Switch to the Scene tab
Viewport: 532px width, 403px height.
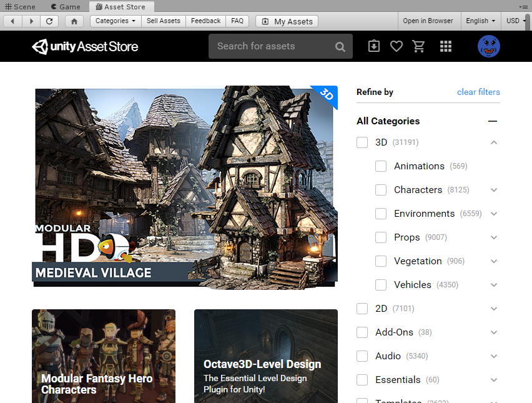point(20,6)
